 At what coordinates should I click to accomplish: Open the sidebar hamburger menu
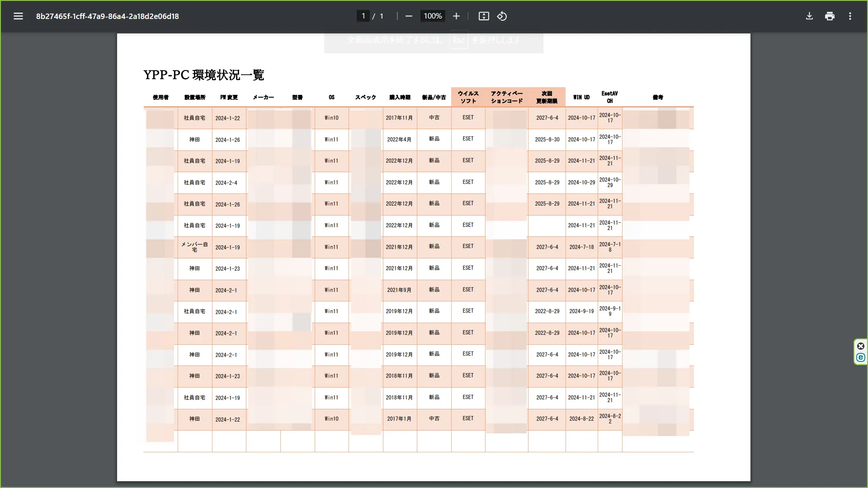(18, 16)
